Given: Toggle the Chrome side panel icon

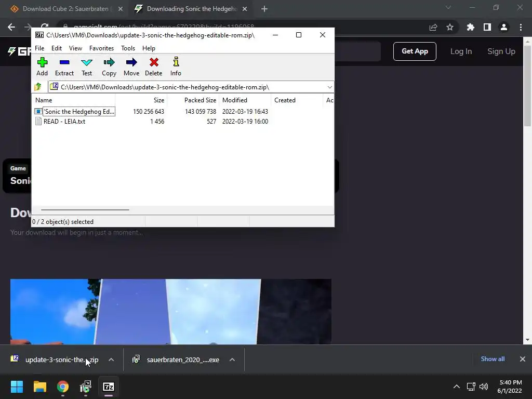Looking at the screenshot, I should pyautogui.click(x=487, y=28).
